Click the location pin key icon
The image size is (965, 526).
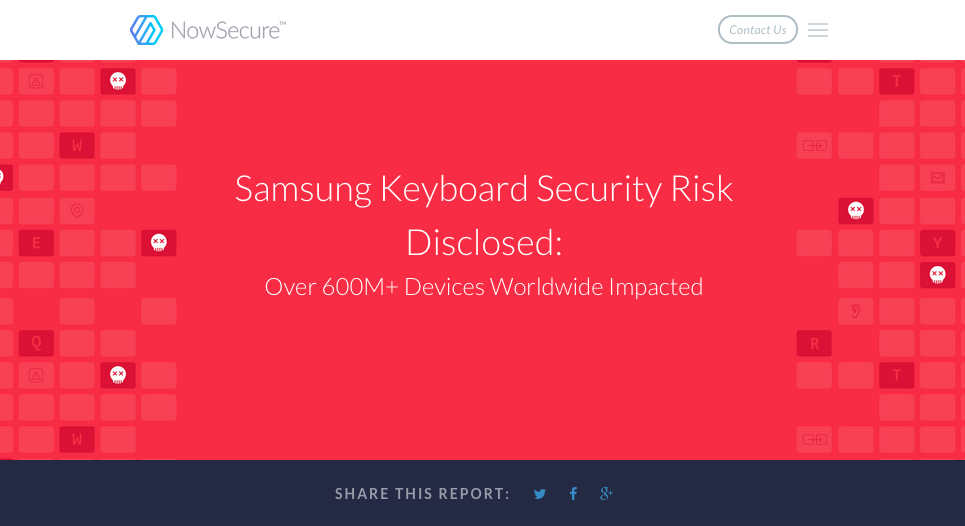[77, 211]
